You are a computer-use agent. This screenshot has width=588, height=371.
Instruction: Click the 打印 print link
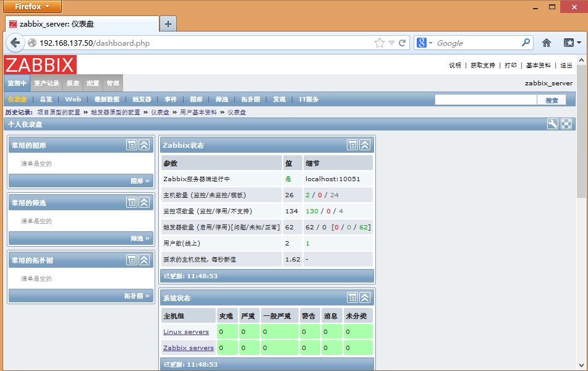coord(510,66)
